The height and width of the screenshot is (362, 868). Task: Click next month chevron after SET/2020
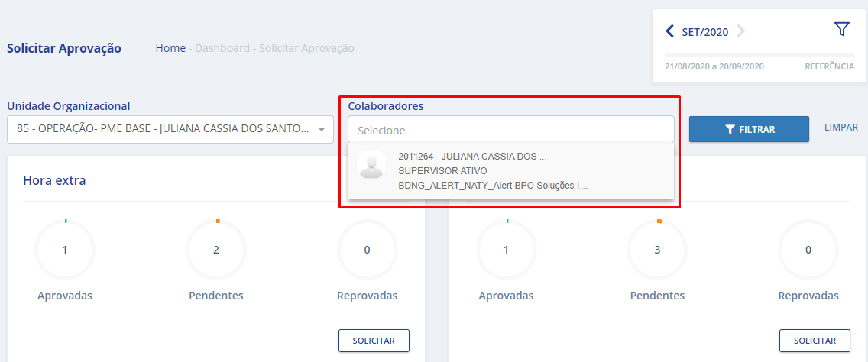pos(740,31)
